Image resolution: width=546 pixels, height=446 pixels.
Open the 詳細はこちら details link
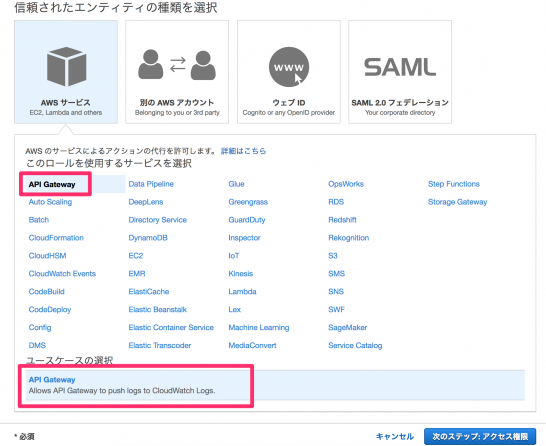point(243,151)
